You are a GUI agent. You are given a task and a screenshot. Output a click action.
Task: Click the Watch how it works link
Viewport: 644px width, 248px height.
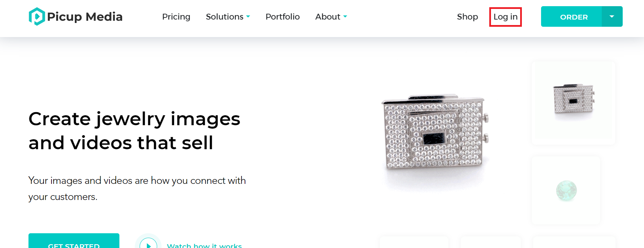coord(204,245)
